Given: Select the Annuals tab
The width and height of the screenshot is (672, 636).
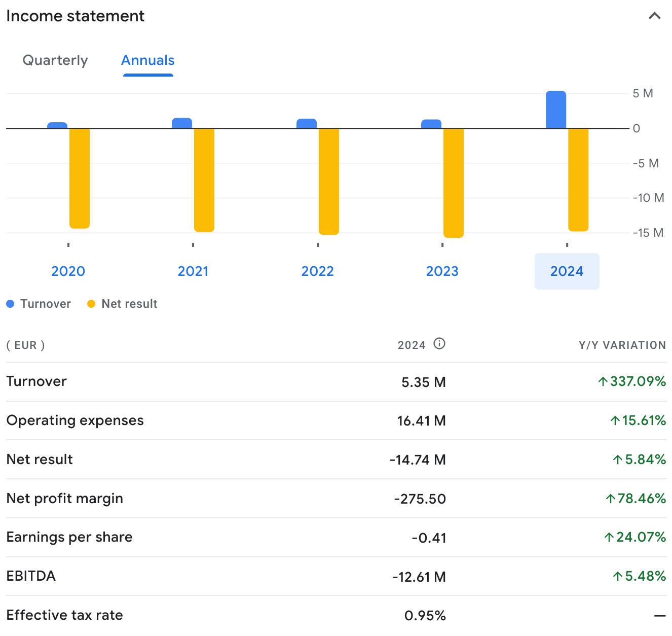Looking at the screenshot, I should pyautogui.click(x=148, y=60).
